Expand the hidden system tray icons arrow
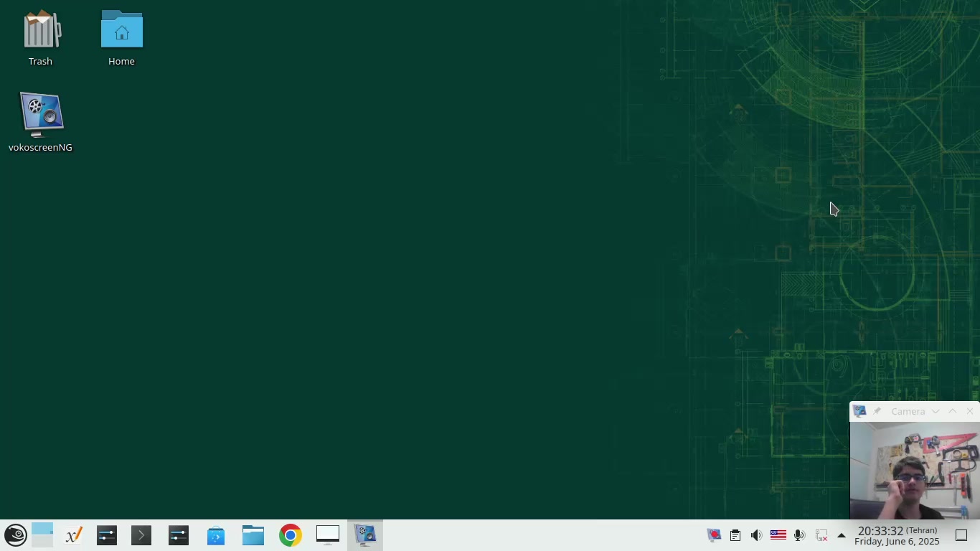Image resolution: width=980 pixels, height=551 pixels. coord(842,535)
